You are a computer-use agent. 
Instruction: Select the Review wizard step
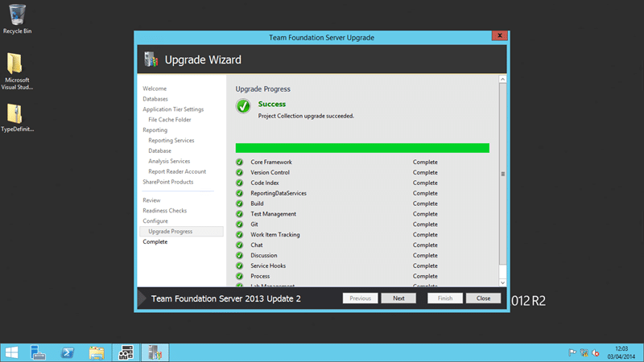coord(151,200)
